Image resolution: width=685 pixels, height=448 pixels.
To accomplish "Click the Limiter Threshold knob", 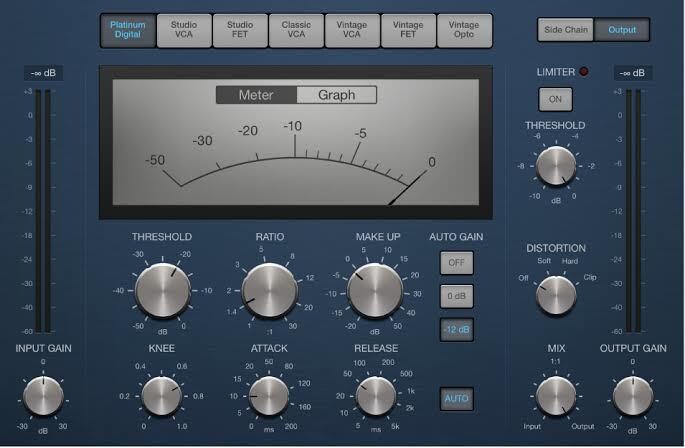I will (556, 167).
